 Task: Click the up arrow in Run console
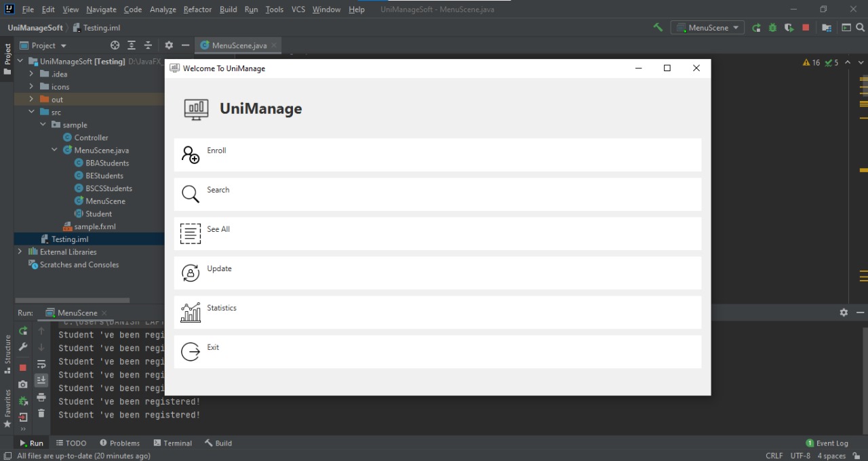[x=41, y=331]
